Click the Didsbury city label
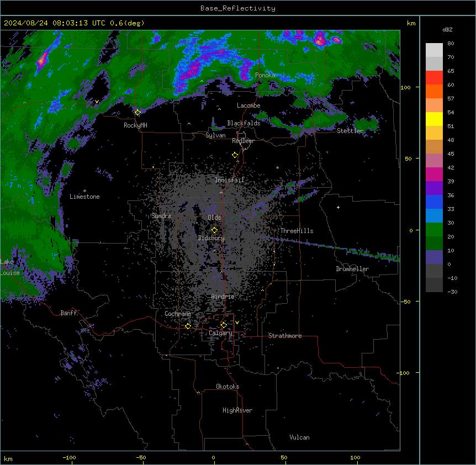 tap(211, 238)
